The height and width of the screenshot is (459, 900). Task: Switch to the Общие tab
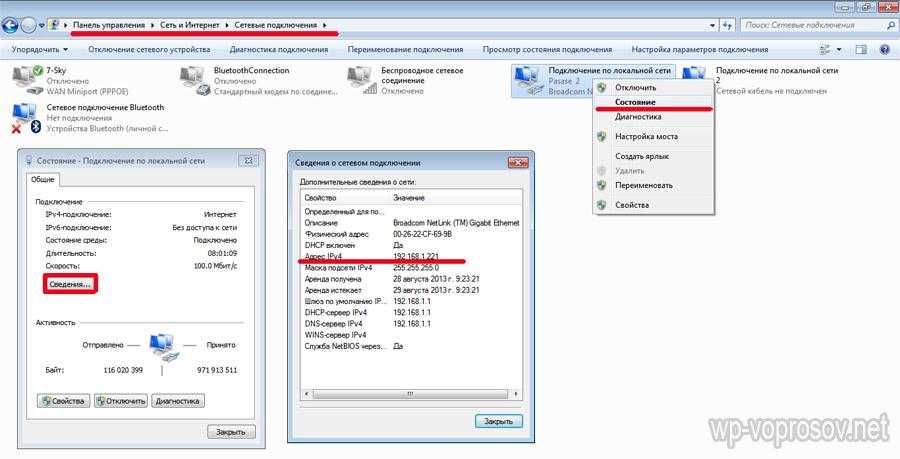[x=43, y=179]
